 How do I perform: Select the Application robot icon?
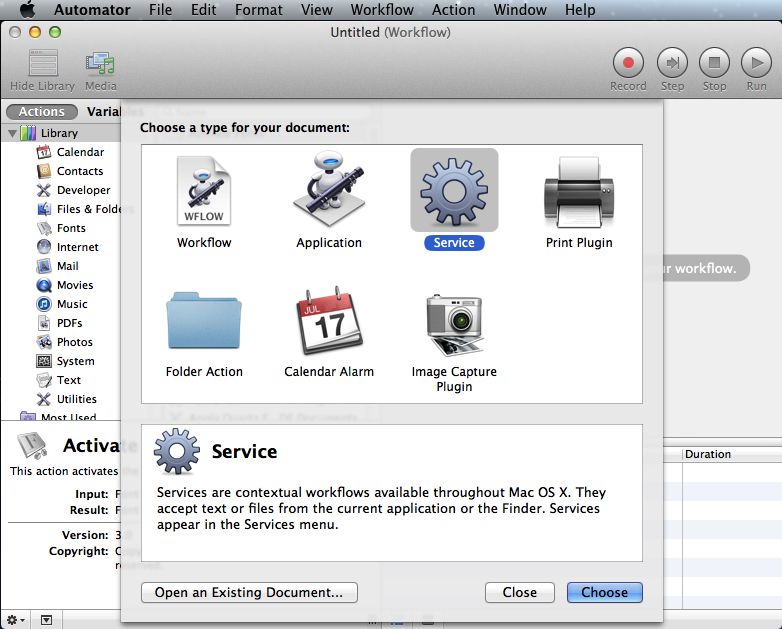coord(329,190)
